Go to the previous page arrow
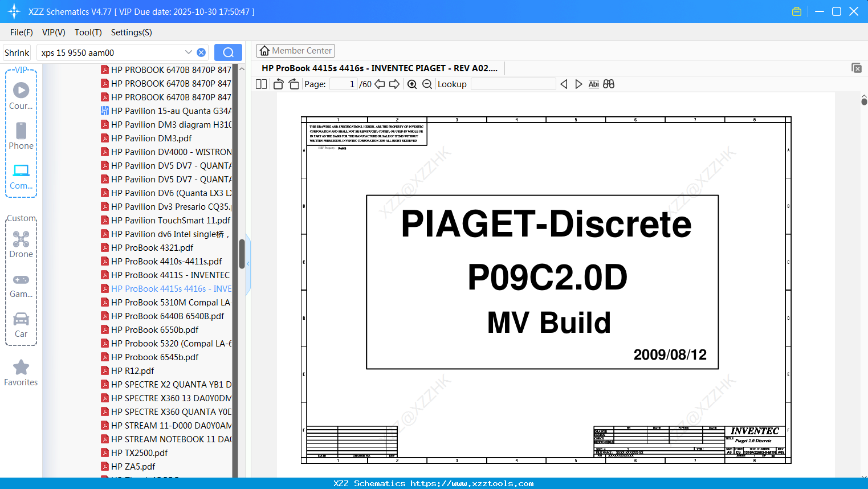Screen dimensions: 868x489 [x=380, y=84]
